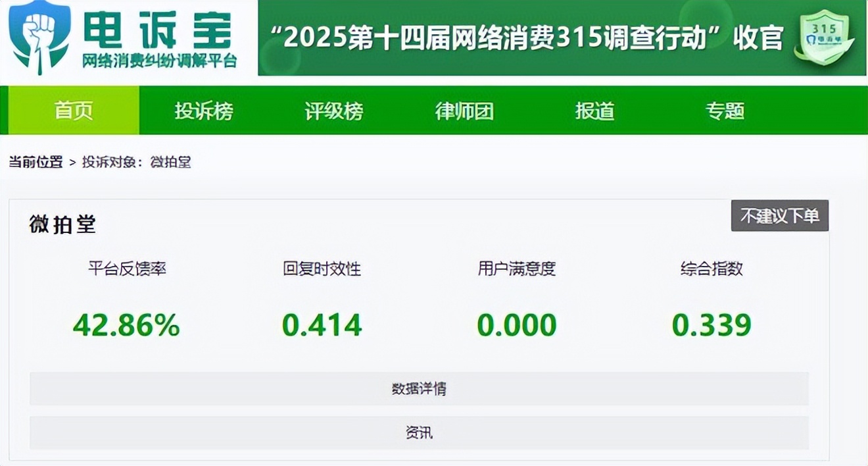Click the 42.86% value

pyautogui.click(x=127, y=325)
